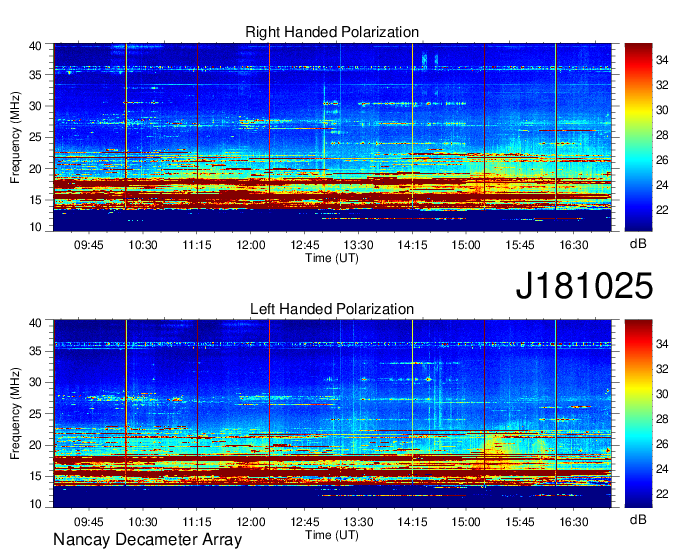
Task: Click the 14:15 tick label on the bottom plot
Action: tap(412, 522)
